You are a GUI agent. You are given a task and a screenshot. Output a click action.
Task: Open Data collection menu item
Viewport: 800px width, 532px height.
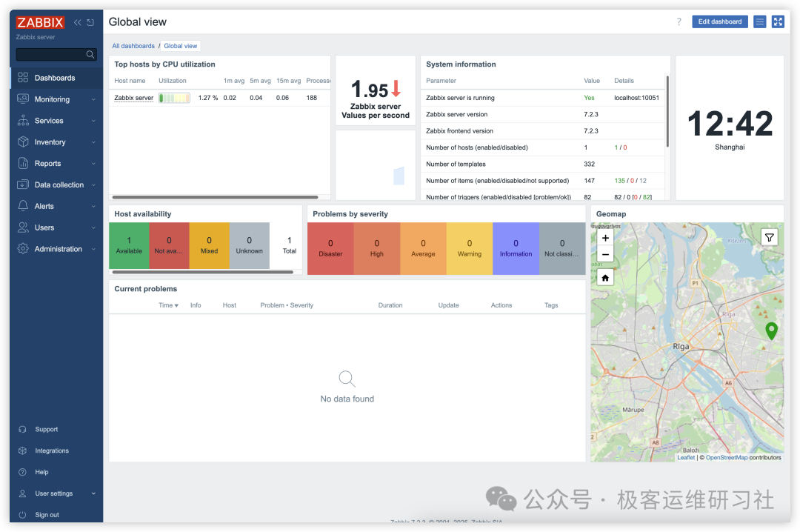[x=56, y=184]
